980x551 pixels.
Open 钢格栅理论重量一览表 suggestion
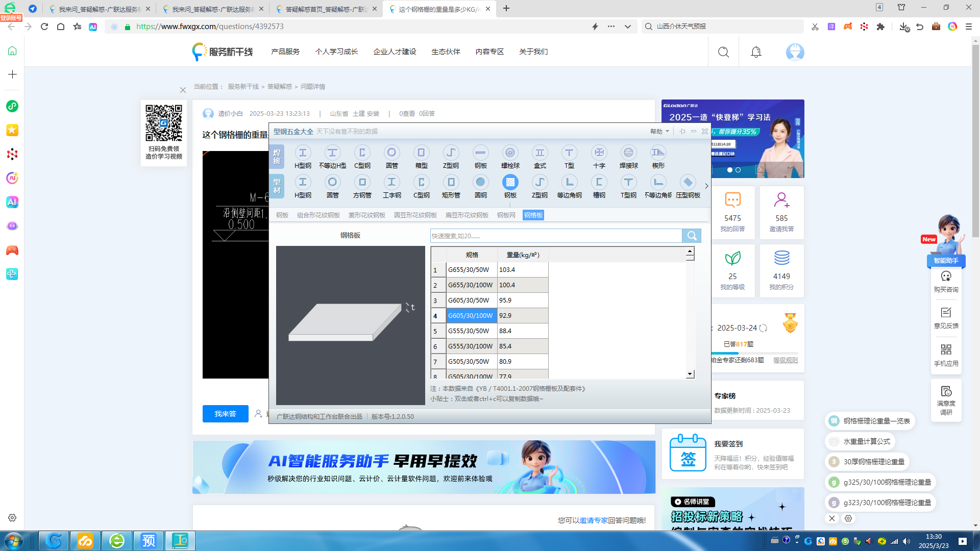(x=870, y=421)
